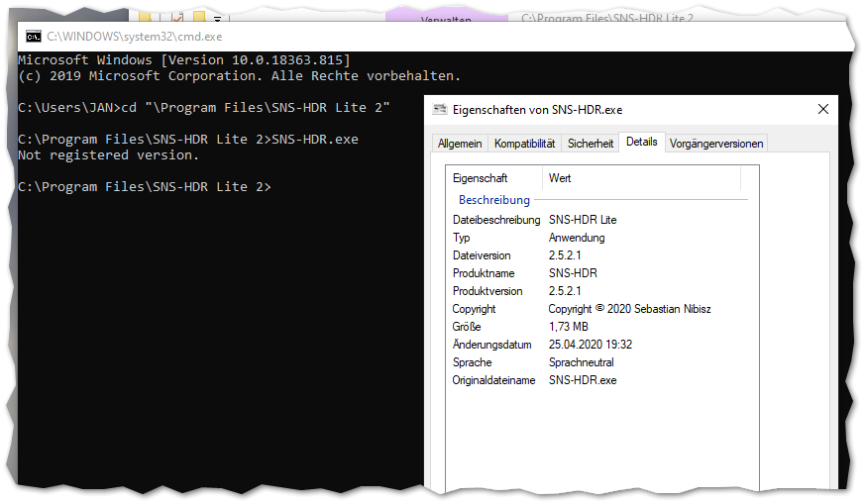The image size is (865, 504).
Task: Select the Dateibeschreibung row label
Action: click(x=496, y=220)
